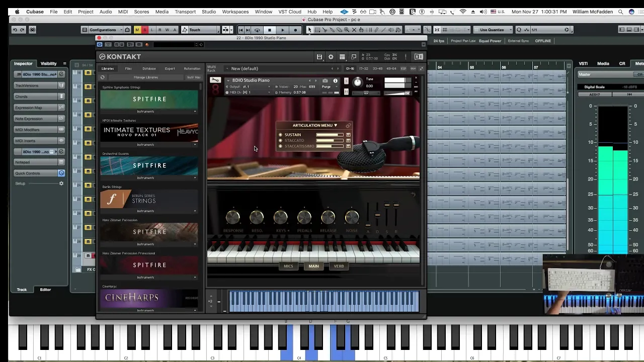
Task: Stop playback in transport controls
Action: (270, 30)
